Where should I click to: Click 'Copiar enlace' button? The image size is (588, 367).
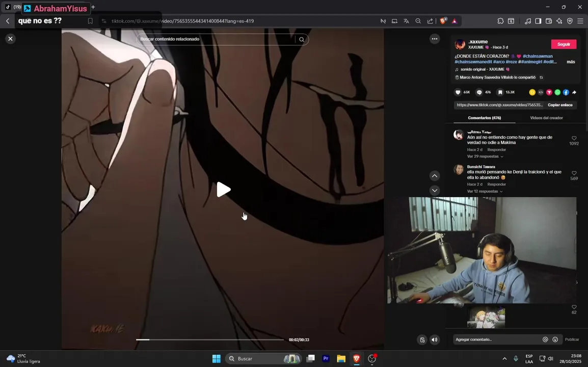[560, 105]
